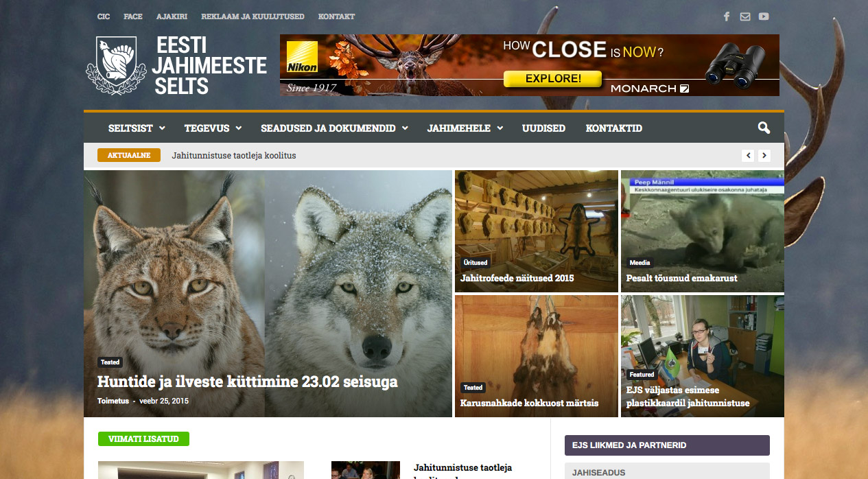
Task: Click the email envelope icon
Action: pos(745,16)
